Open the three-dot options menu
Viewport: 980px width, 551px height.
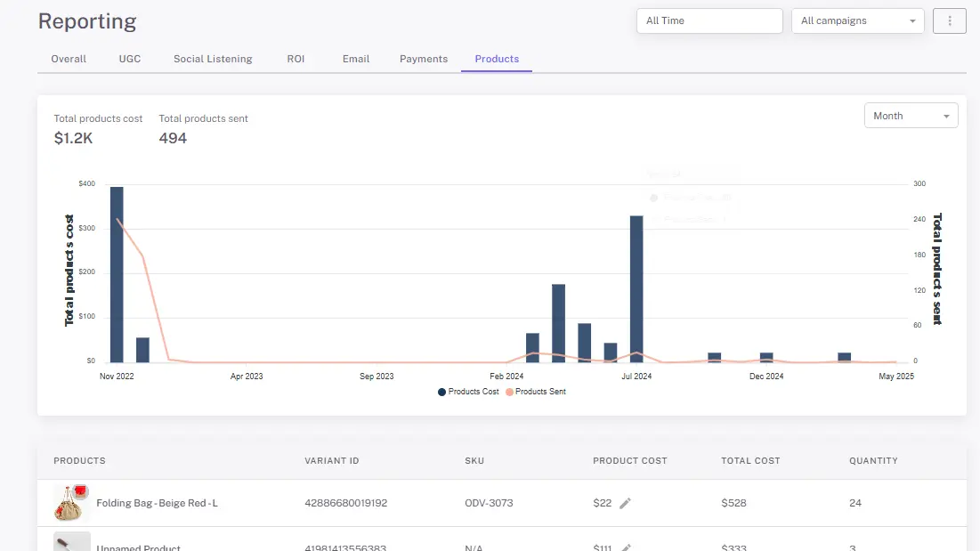950,20
